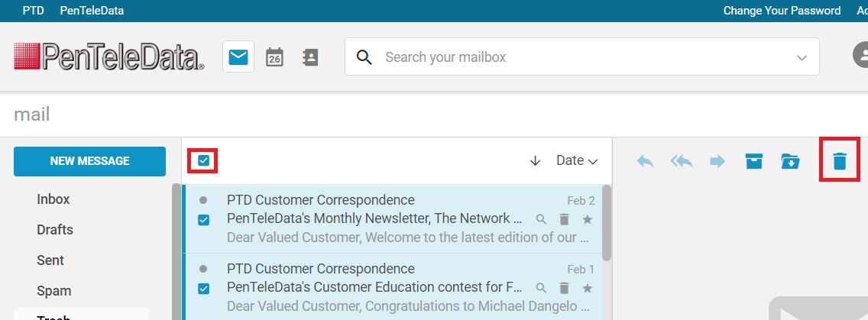This screenshot has width=868, height=320.
Task: Click the Forward arrow icon
Action: pos(717,162)
